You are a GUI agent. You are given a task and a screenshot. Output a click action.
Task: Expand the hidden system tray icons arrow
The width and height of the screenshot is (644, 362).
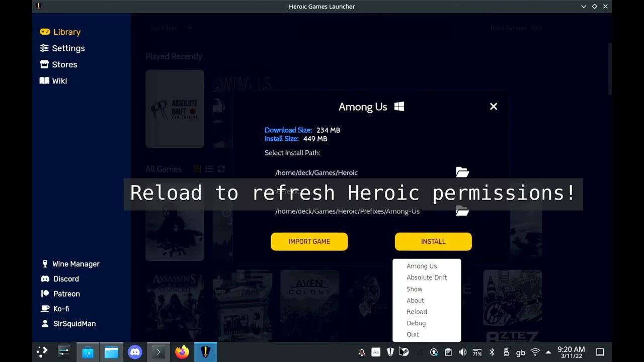tap(548, 352)
